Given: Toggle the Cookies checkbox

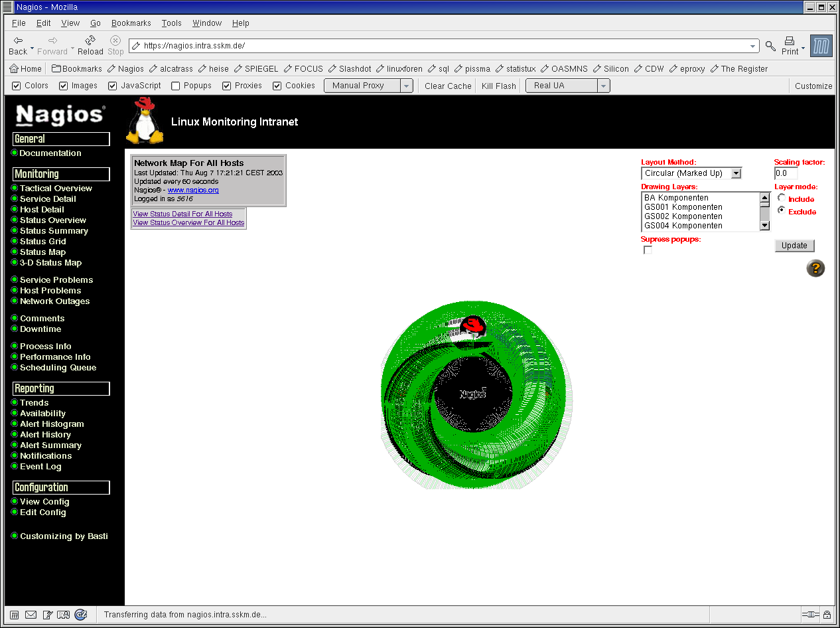Looking at the screenshot, I should [277, 86].
